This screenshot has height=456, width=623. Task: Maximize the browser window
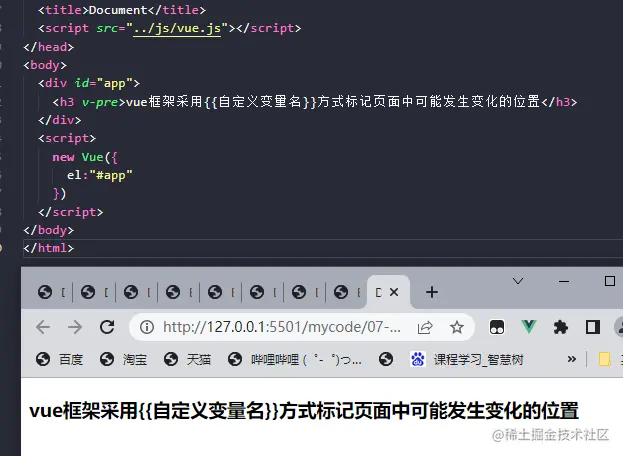coord(609,281)
